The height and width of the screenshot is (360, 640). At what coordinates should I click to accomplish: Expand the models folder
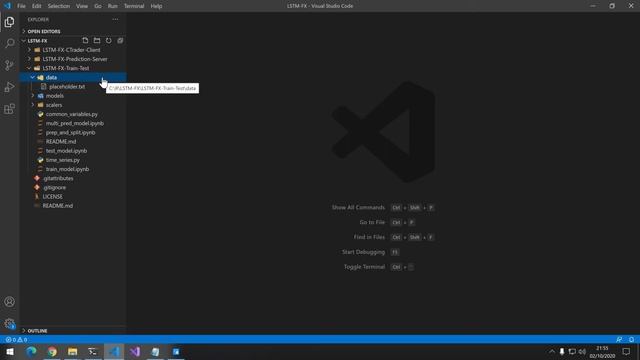[x=73, y=96]
